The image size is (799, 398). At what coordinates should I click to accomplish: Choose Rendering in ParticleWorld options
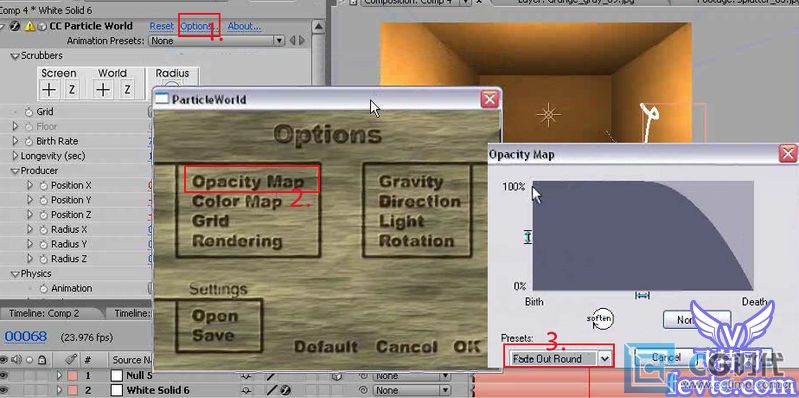coord(237,241)
